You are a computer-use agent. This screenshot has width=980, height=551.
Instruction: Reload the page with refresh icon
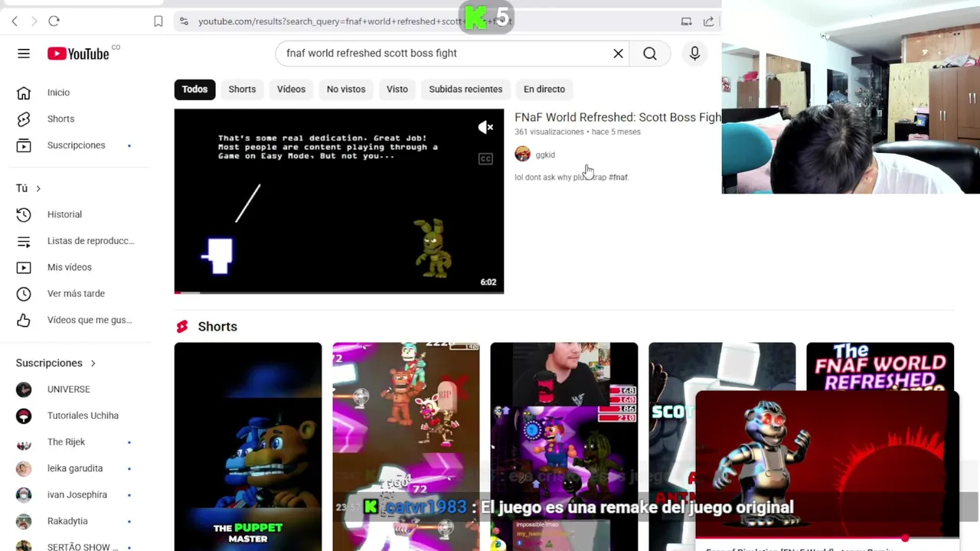click(54, 21)
